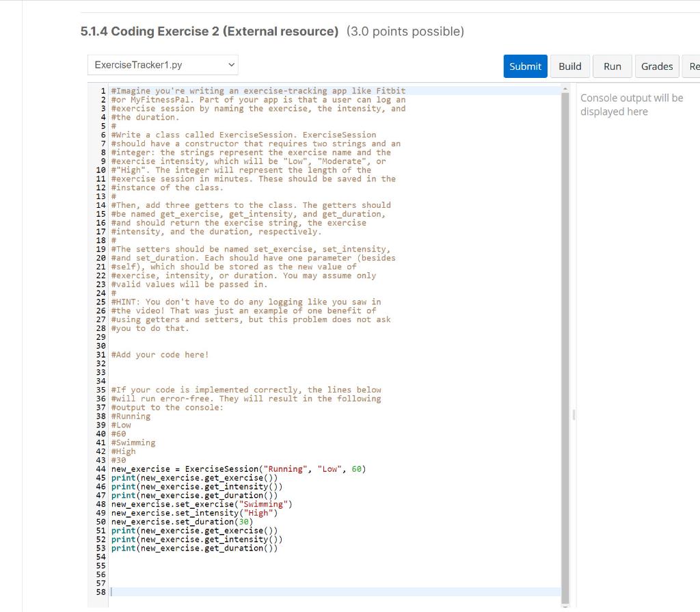Click the blue Submit button

(524, 66)
